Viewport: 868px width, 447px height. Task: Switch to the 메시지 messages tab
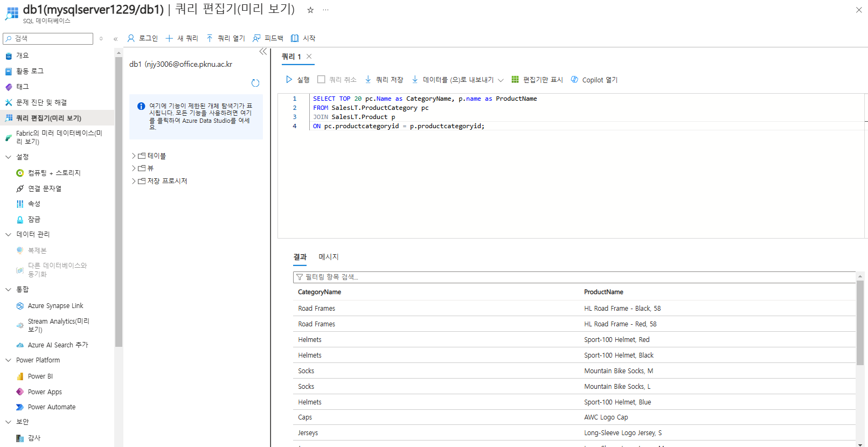click(x=329, y=257)
